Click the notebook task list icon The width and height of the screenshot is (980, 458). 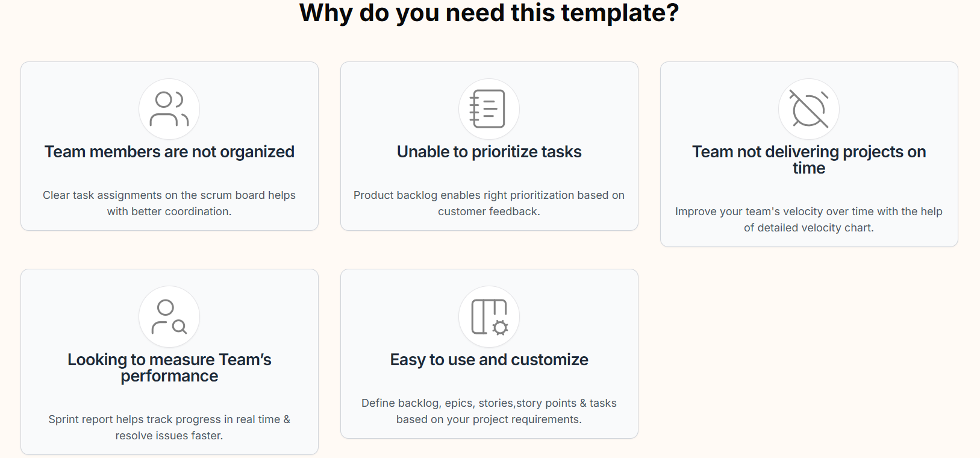488,109
